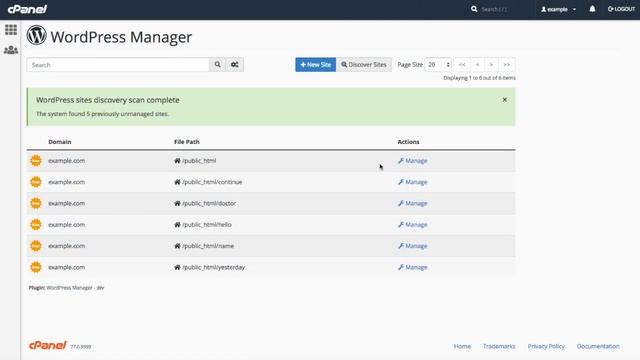The image size is (640, 360).
Task: Click new badge for /public_html/doctor site
Action: tap(36, 203)
